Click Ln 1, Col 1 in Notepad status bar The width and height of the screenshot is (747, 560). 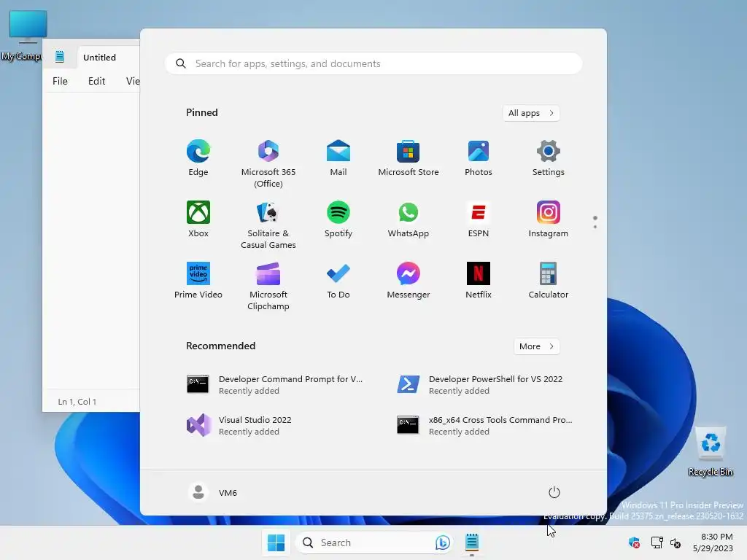(77, 402)
